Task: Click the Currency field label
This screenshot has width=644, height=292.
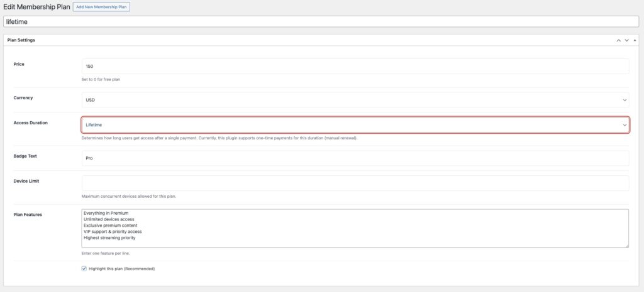Action: [x=23, y=97]
